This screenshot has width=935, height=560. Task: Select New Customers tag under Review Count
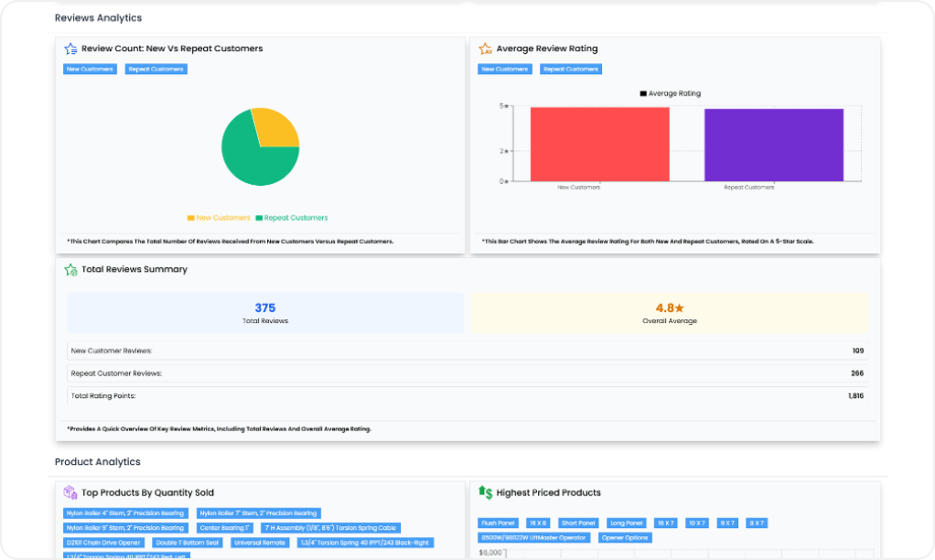click(x=90, y=70)
